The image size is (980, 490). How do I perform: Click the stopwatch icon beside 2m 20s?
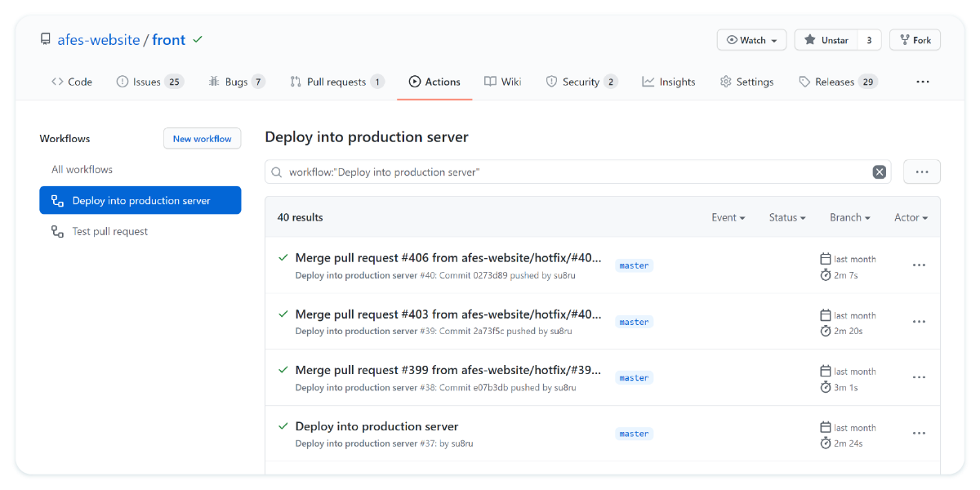(x=826, y=331)
